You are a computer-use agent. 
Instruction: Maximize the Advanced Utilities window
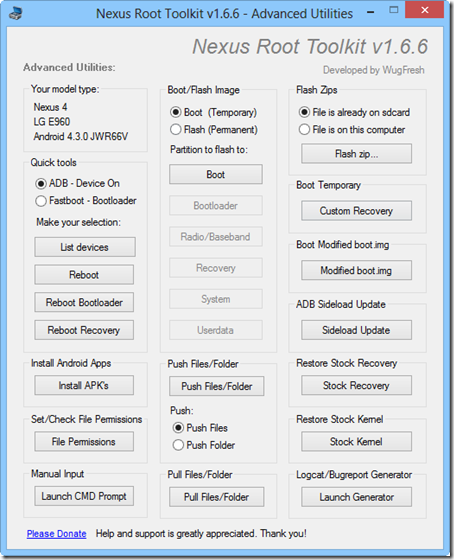pyautogui.click(x=394, y=10)
